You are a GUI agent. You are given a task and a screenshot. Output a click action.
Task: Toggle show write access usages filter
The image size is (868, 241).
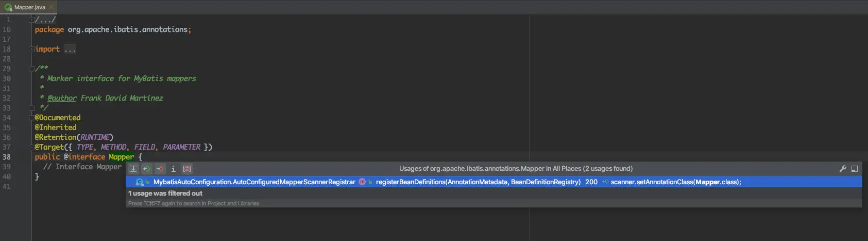click(160, 169)
